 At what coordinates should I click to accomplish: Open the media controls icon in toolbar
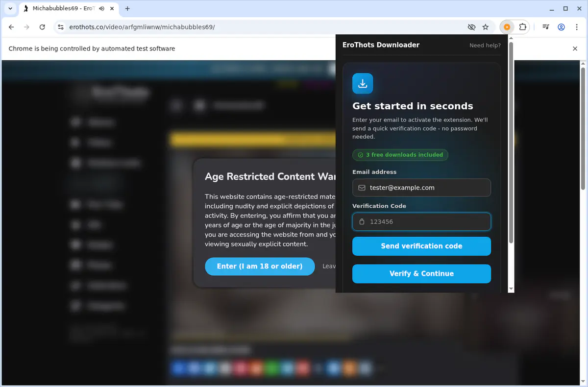[x=546, y=27]
